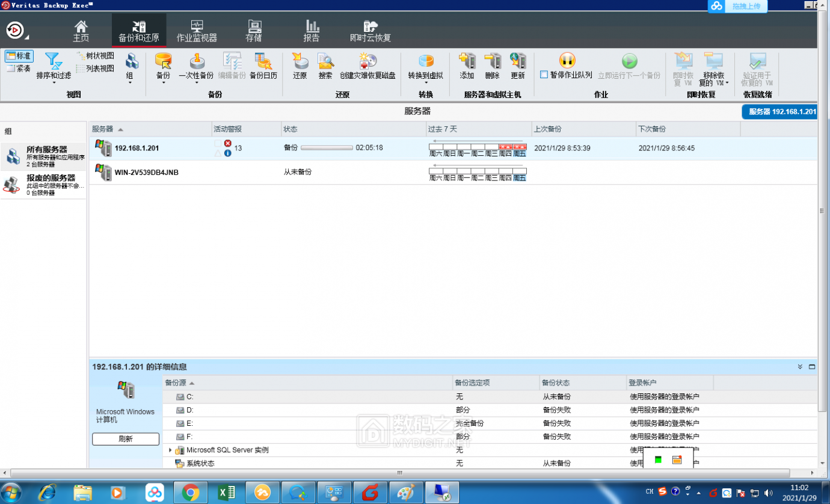The image size is (830, 504).
Task: Click the 7-day history bar of 192.168.1.201
Action: pyautogui.click(x=478, y=147)
